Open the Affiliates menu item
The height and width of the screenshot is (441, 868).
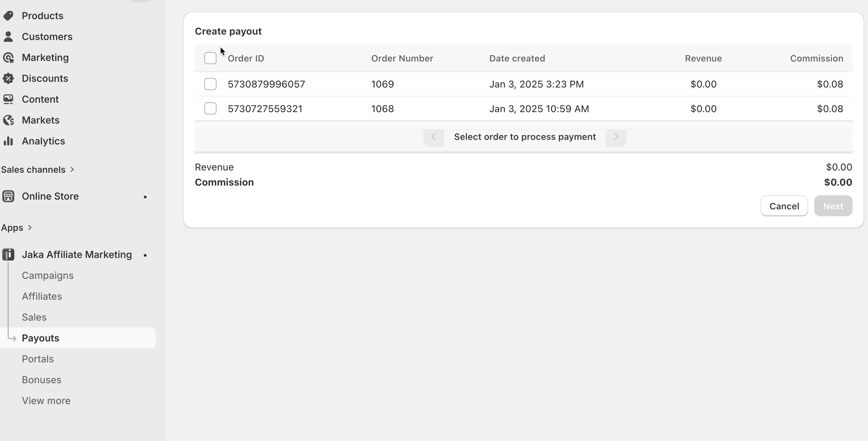42,296
